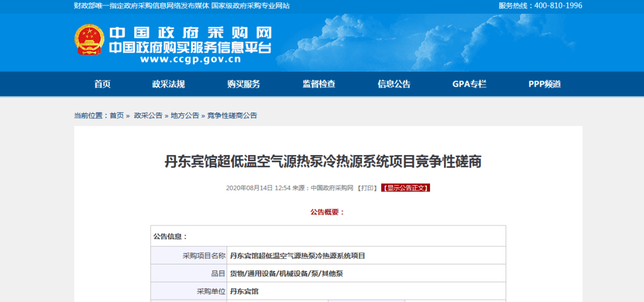Click the 采购项目名称 label cell
The image size is (644, 302).
pos(189,255)
